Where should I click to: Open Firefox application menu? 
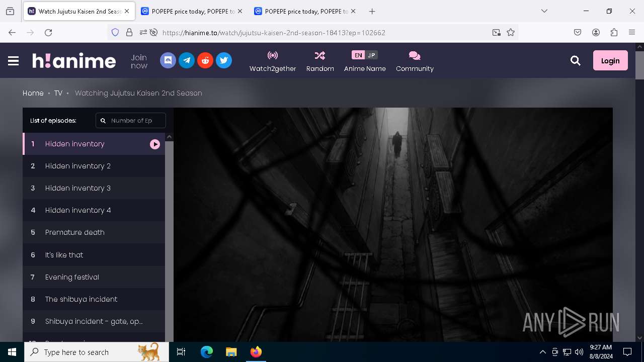tap(632, 32)
